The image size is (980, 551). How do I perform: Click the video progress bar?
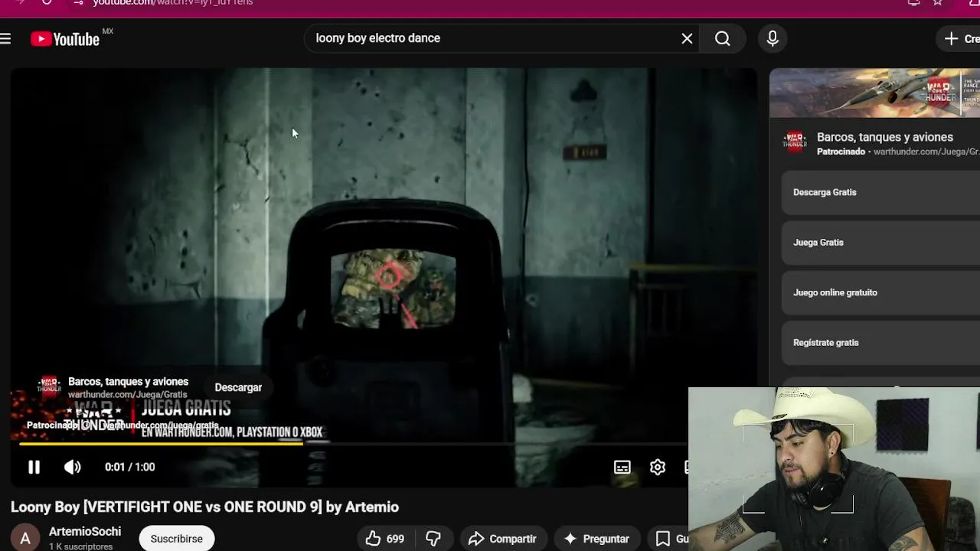(354, 443)
